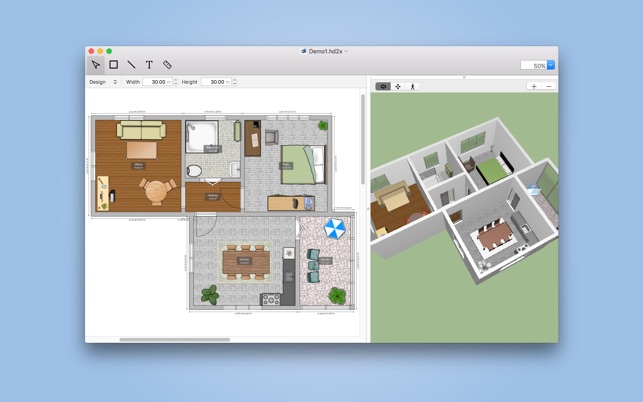
Task: Select the potted plant on the patio
Action: pyautogui.click(x=337, y=295)
